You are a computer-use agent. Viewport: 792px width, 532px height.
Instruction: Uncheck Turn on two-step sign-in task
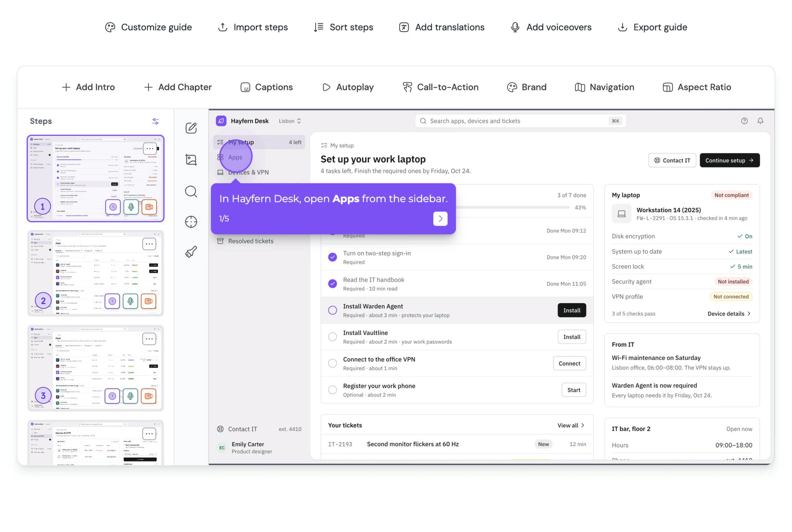333,257
